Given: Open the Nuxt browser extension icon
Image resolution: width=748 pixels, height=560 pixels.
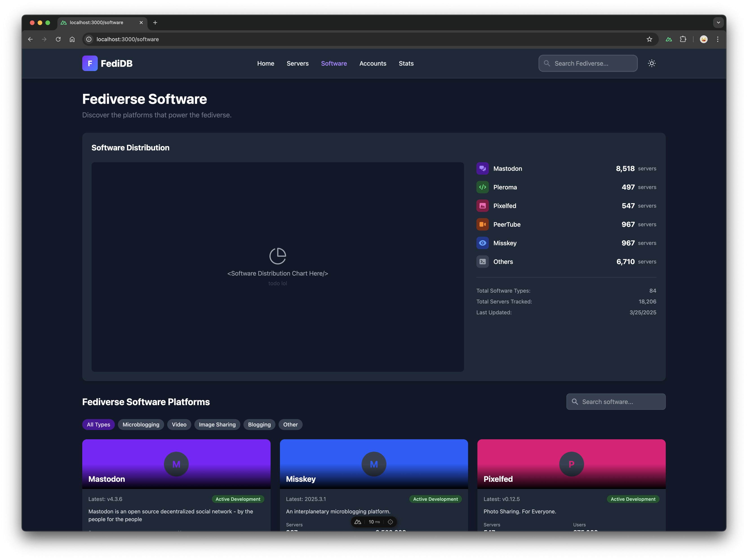Looking at the screenshot, I should [x=668, y=39].
